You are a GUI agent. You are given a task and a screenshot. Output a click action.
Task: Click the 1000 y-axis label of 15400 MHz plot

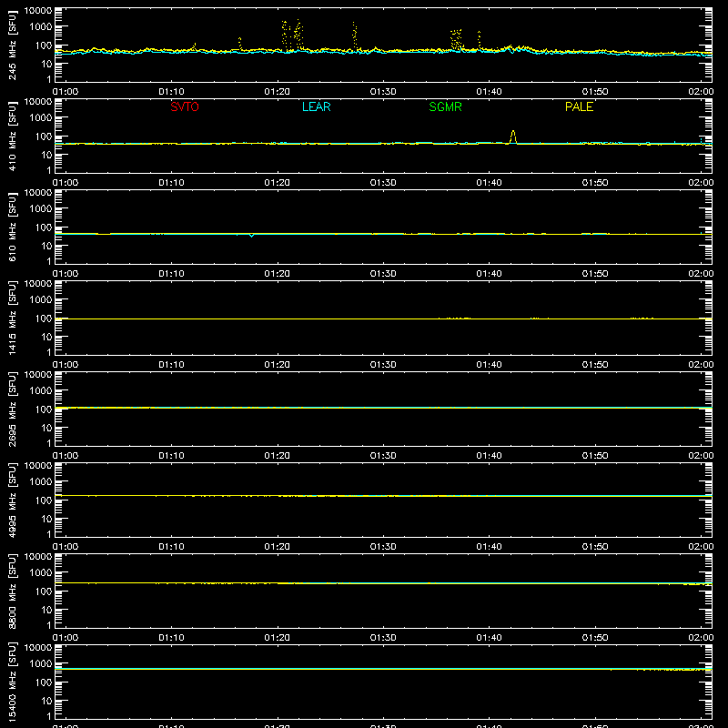click(41, 664)
